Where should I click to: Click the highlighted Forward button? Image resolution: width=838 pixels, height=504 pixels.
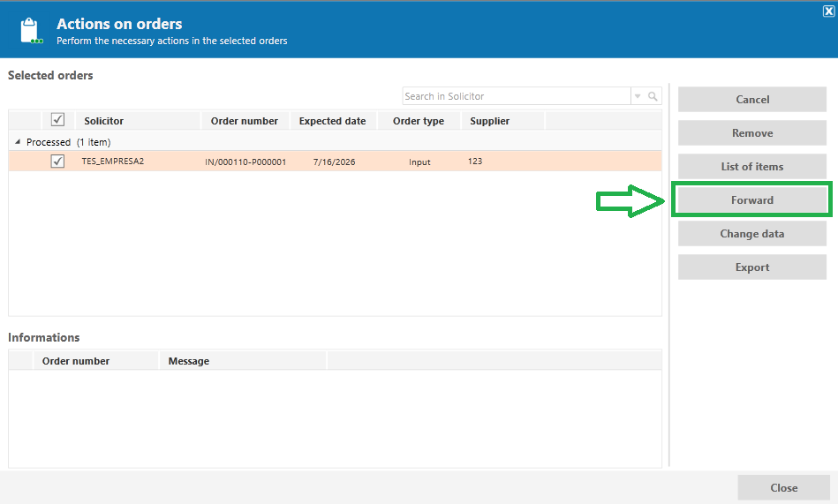(752, 199)
